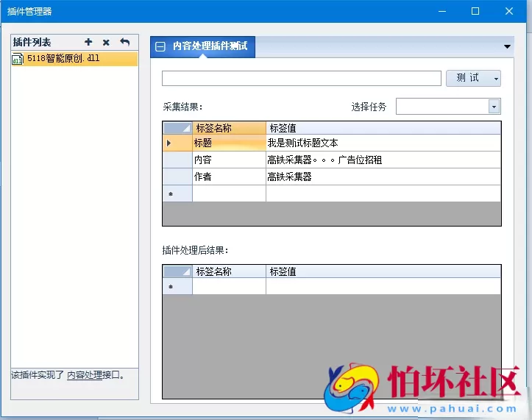This screenshot has height=420, width=532.
Task: Click the return arrow icon in plugin list
Action: pos(125,43)
